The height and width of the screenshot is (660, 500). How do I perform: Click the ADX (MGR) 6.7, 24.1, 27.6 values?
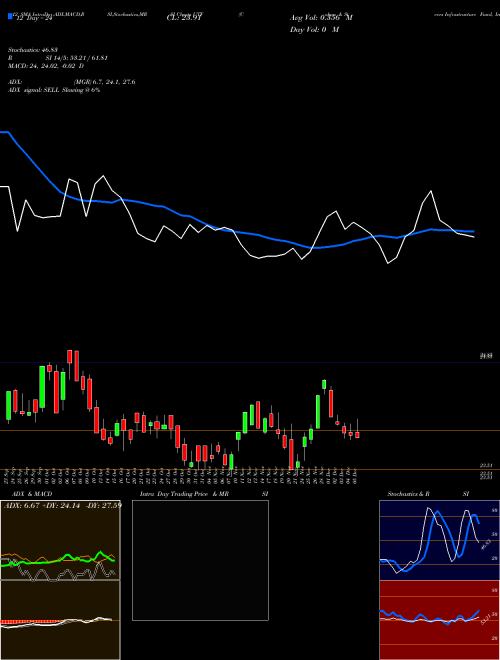pos(104,82)
